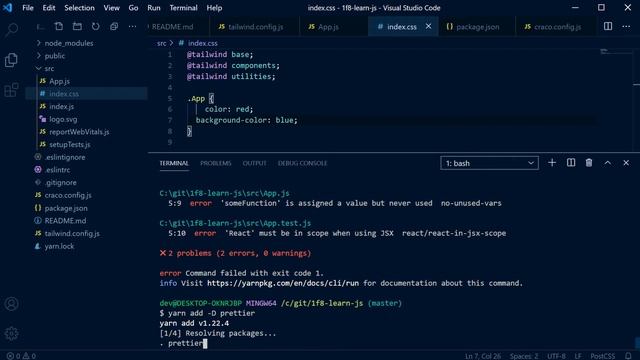
Task: Click the VS Code logo icon
Action: (x=8, y=8)
